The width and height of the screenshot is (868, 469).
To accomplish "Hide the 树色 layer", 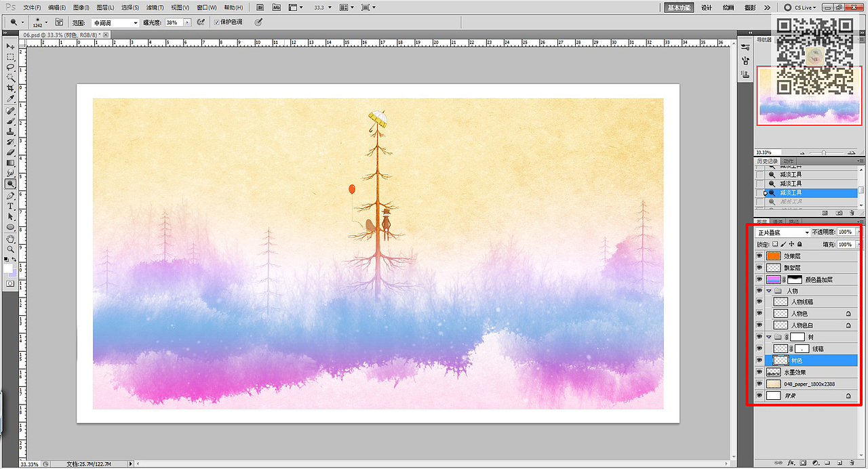I will tap(759, 361).
